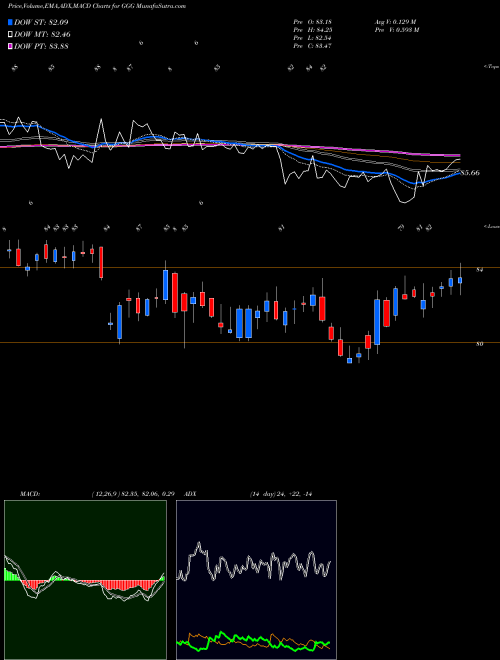Click the 85.66 EMA price label
Viewport: 500px width, 660px height.
470,173
